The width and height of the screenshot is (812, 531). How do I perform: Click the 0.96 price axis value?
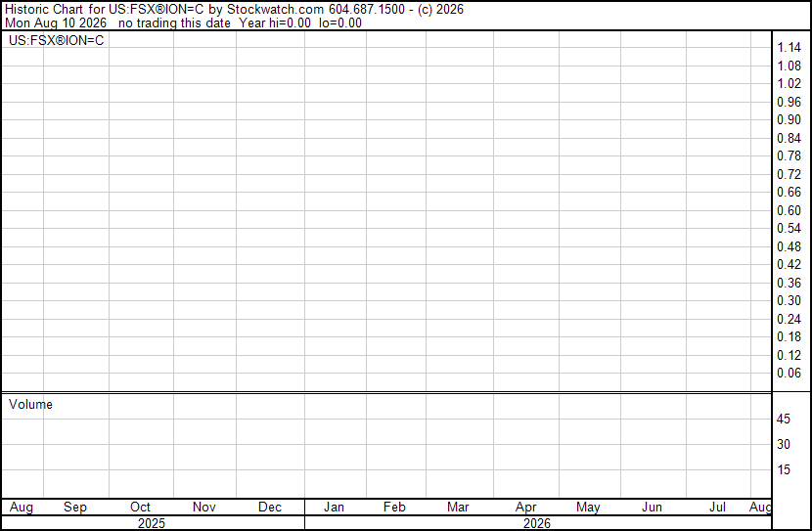[x=789, y=102]
